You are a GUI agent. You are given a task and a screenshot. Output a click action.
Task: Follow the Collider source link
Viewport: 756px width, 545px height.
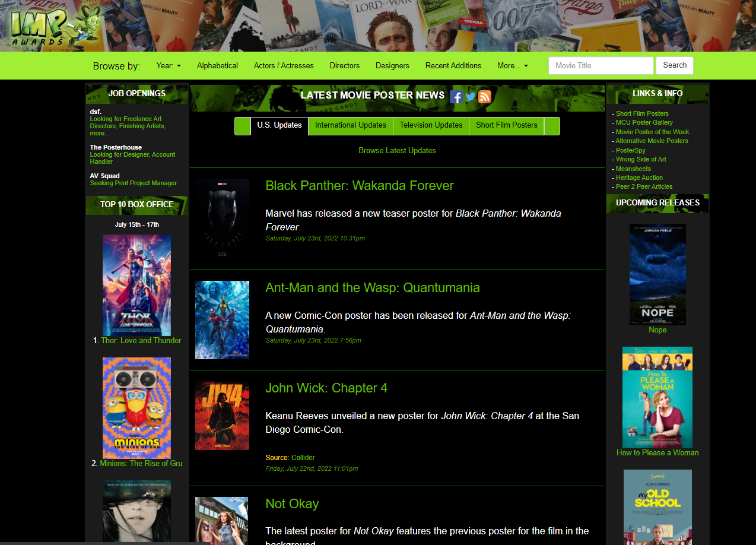click(x=303, y=458)
